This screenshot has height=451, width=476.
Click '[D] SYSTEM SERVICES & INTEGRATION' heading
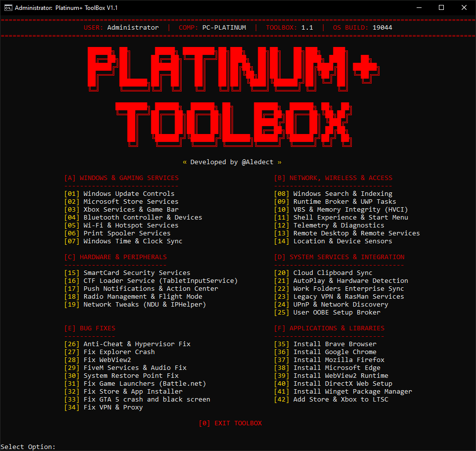(339, 257)
